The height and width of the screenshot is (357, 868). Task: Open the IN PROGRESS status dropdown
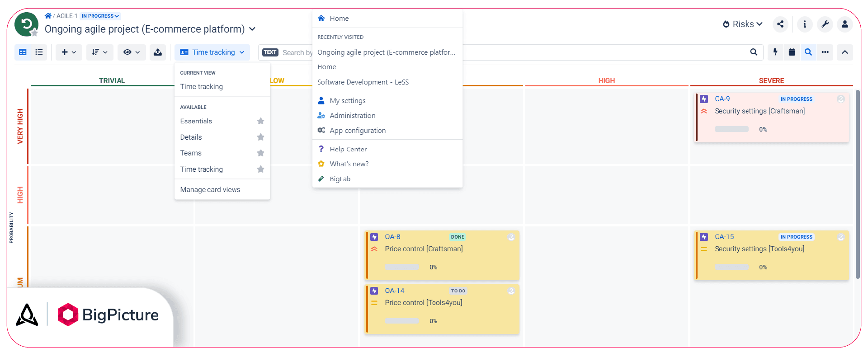(100, 16)
